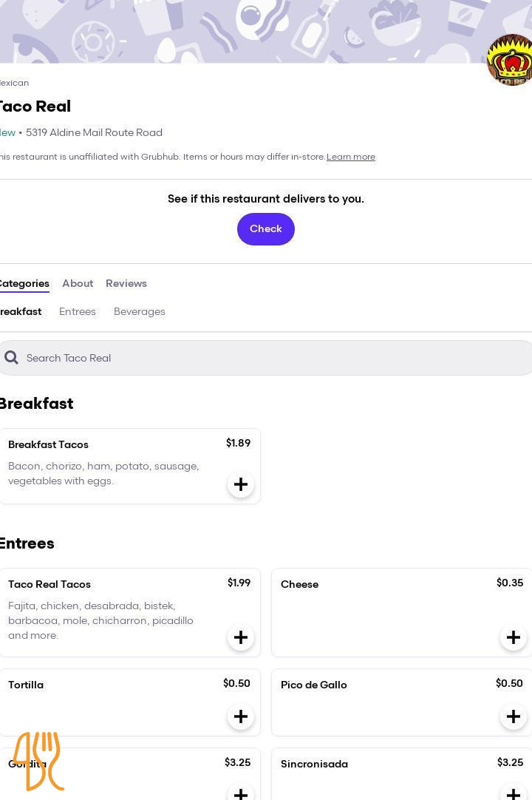The image size is (532, 800).
Task: Click the restaurant logo image
Action: [511, 60]
